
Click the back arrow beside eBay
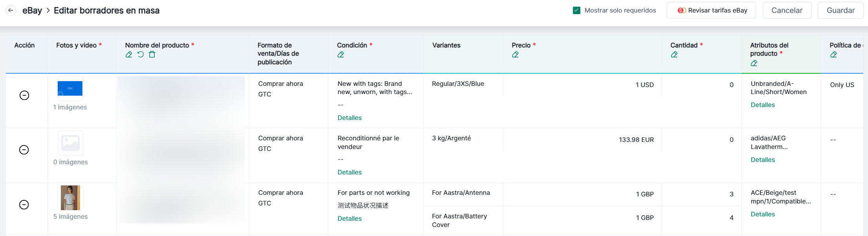click(x=11, y=11)
